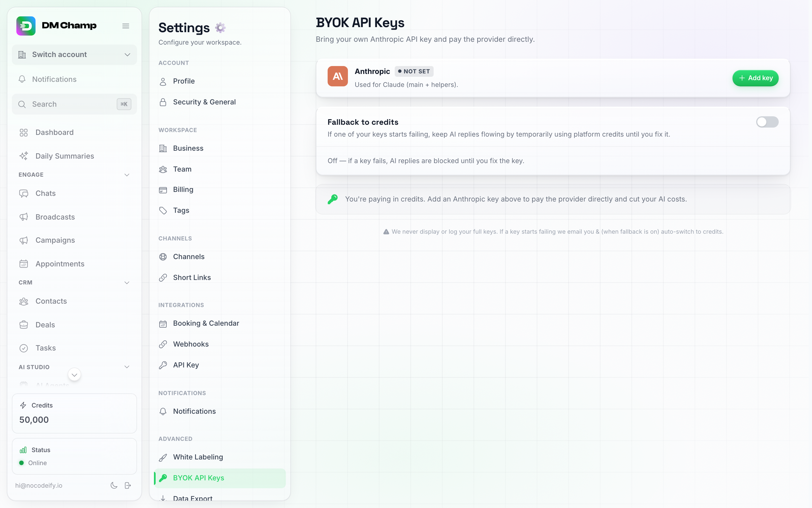Open the Tasks page

[x=74, y=348]
